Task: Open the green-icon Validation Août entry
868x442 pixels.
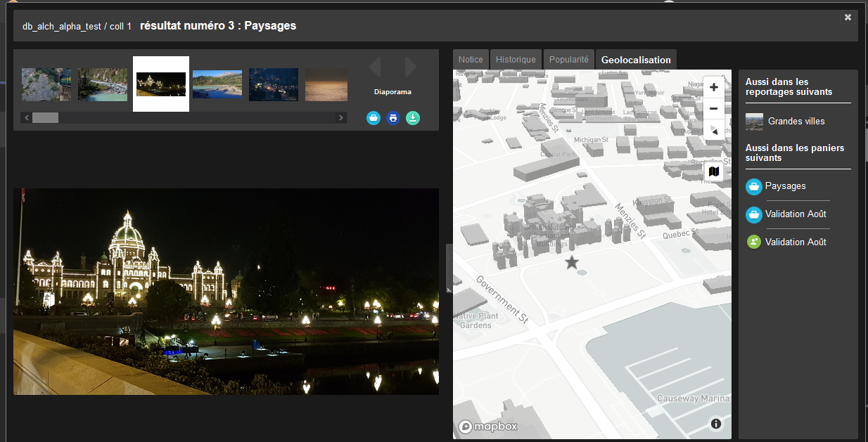Action: 795,242
